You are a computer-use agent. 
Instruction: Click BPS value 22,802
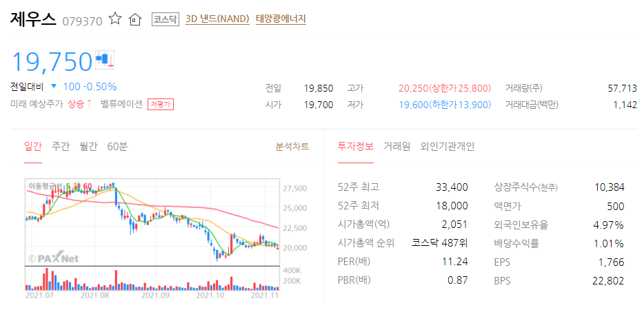click(608, 280)
